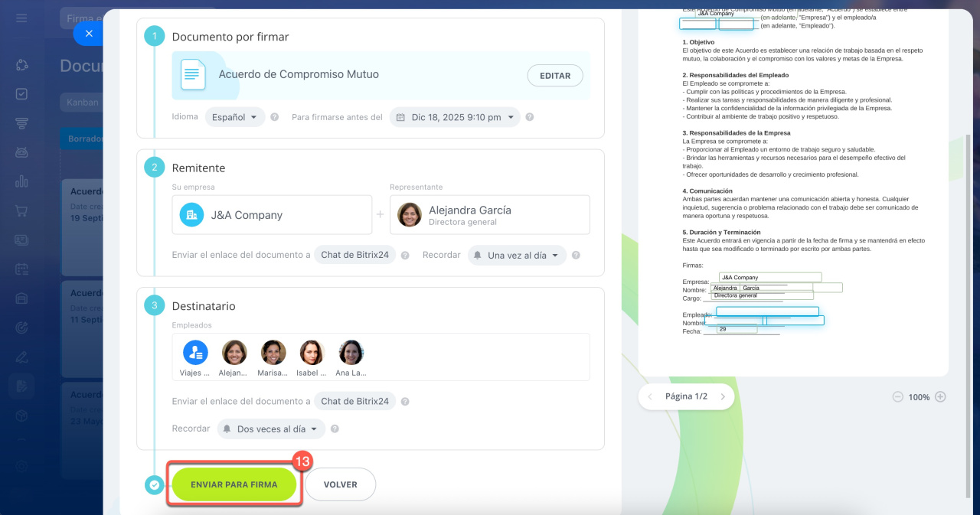Click the help icon beside the deadline date
Viewport: 980px width, 515px height.
click(x=529, y=118)
